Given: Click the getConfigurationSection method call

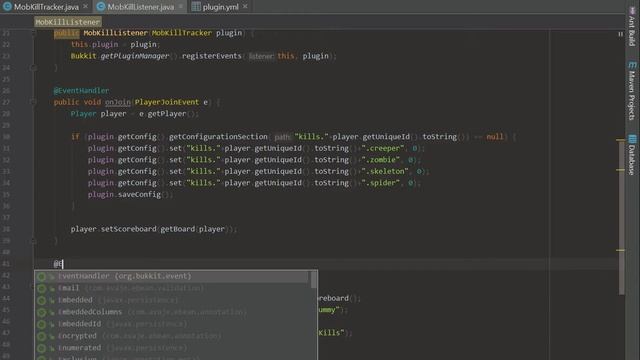Looking at the screenshot, I should pos(218,137).
